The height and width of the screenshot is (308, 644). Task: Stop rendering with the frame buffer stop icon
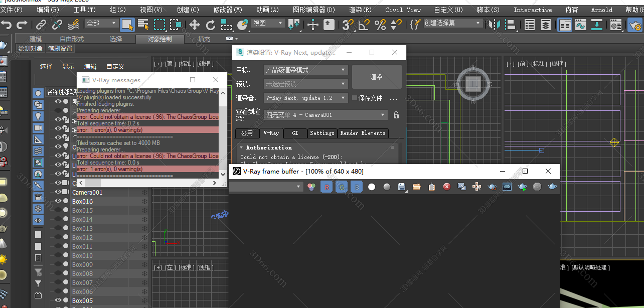(538, 187)
